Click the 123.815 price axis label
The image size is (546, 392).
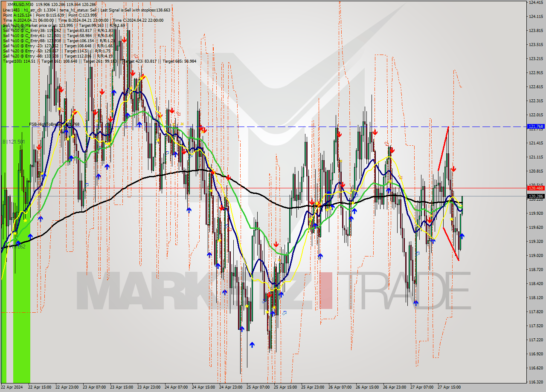(536, 31)
